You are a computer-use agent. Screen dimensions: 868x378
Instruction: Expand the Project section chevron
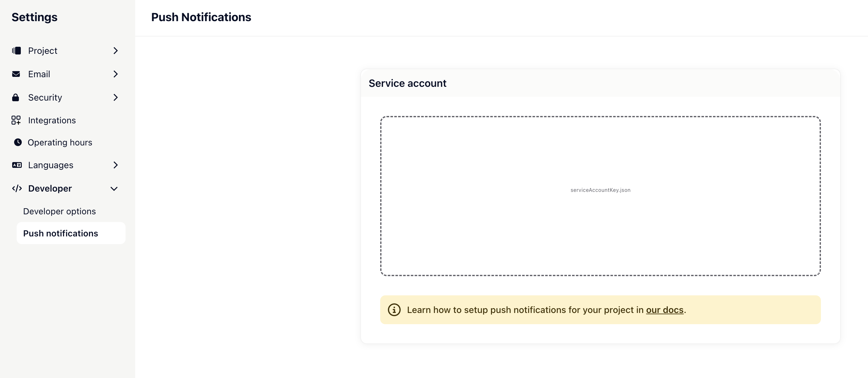(x=116, y=51)
